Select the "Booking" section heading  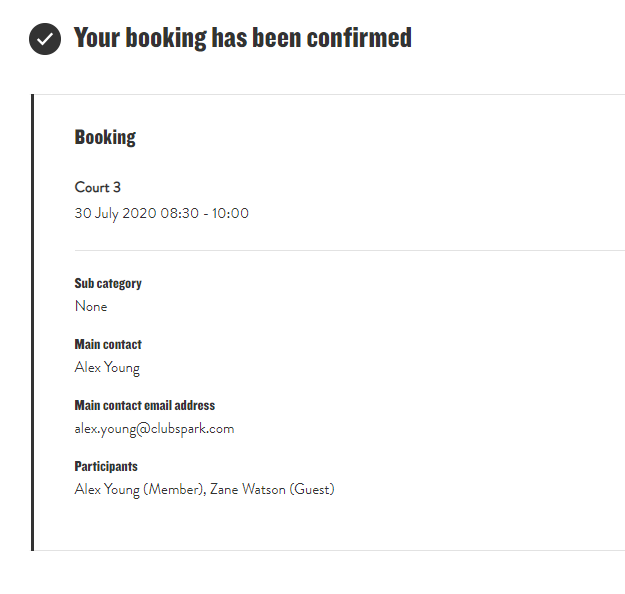(x=105, y=137)
